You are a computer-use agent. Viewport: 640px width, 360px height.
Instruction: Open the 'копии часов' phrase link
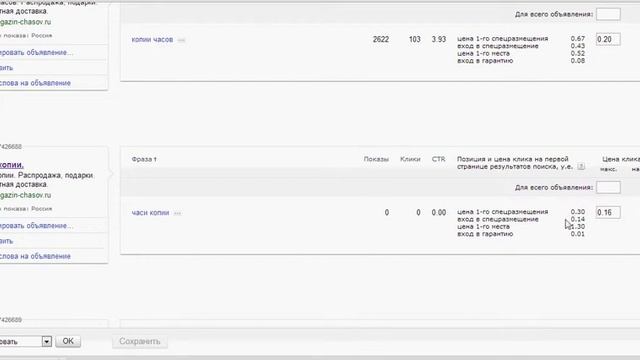[152, 40]
